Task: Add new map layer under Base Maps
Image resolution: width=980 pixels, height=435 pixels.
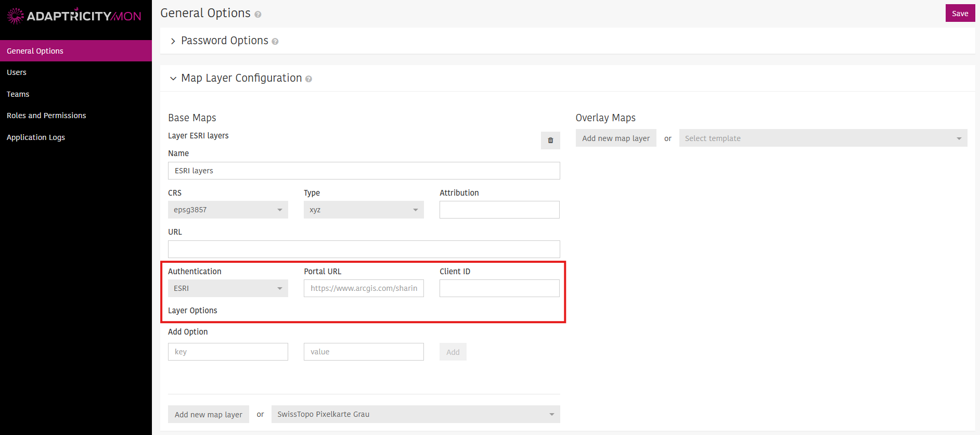Action: pos(209,415)
